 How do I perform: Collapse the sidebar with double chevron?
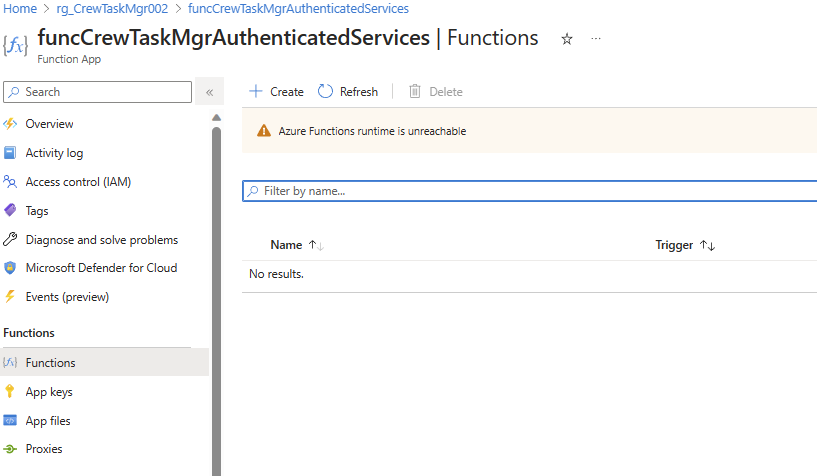click(x=209, y=92)
